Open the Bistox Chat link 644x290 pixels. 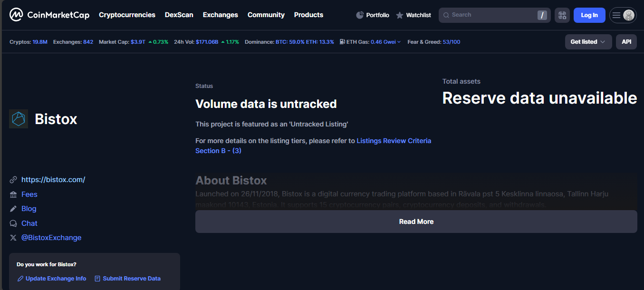coord(29,223)
